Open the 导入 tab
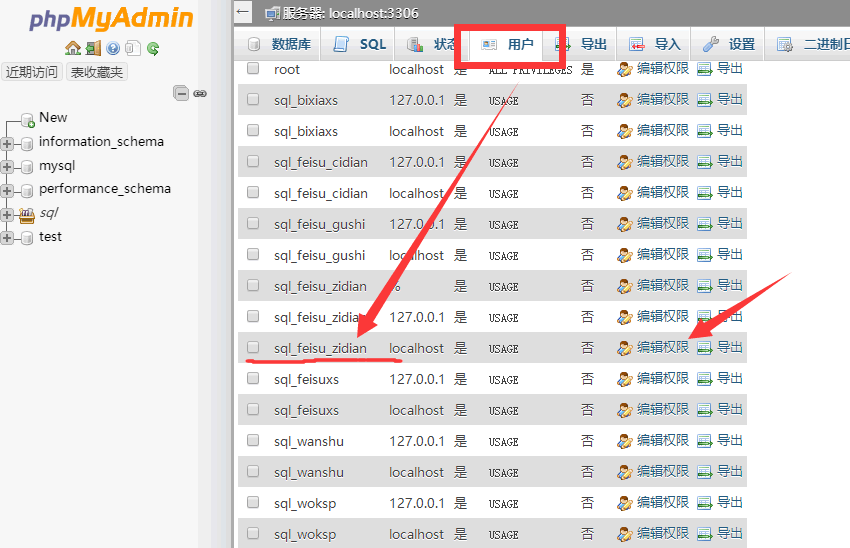The width and height of the screenshot is (850, 548). tap(654, 44)
